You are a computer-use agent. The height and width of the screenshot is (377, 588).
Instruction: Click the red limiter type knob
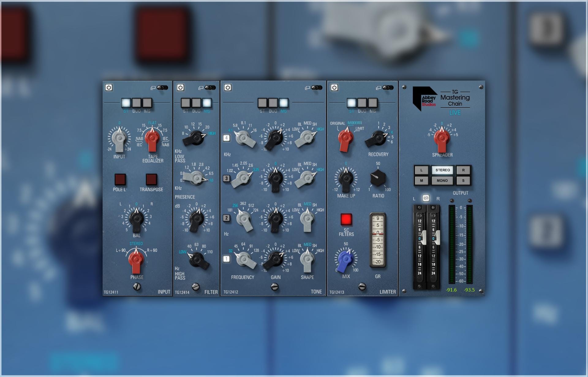click(345, 139)
